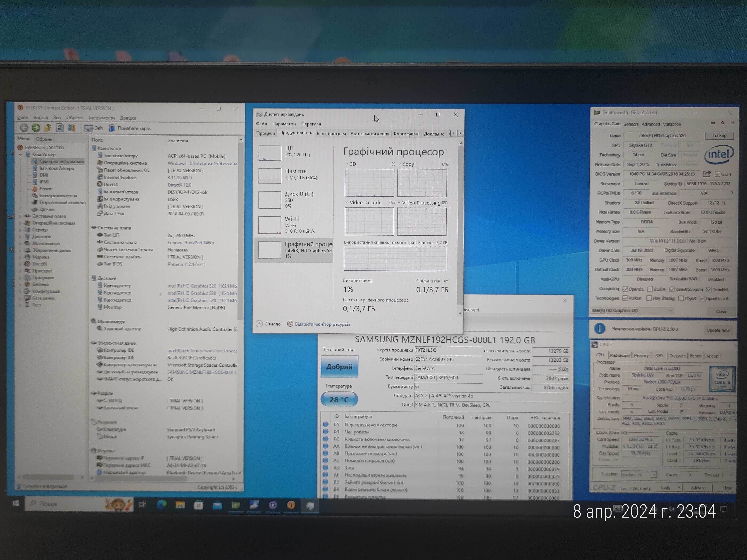Viewport: 747px width, 560px height.
Task: Click the EVEREST back arrow icon
Action: (x=24, y=128)
